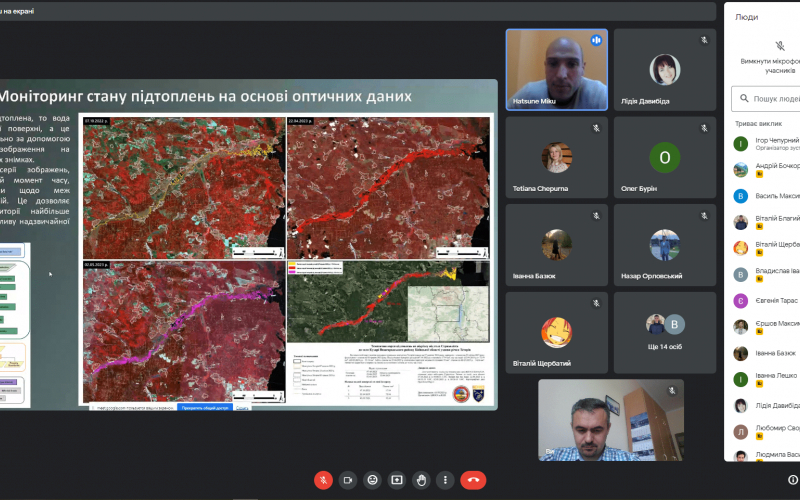Click the search magnifier icon in people panel
Image resolution: width=800 pixels, height=500 pixels.
744,98
